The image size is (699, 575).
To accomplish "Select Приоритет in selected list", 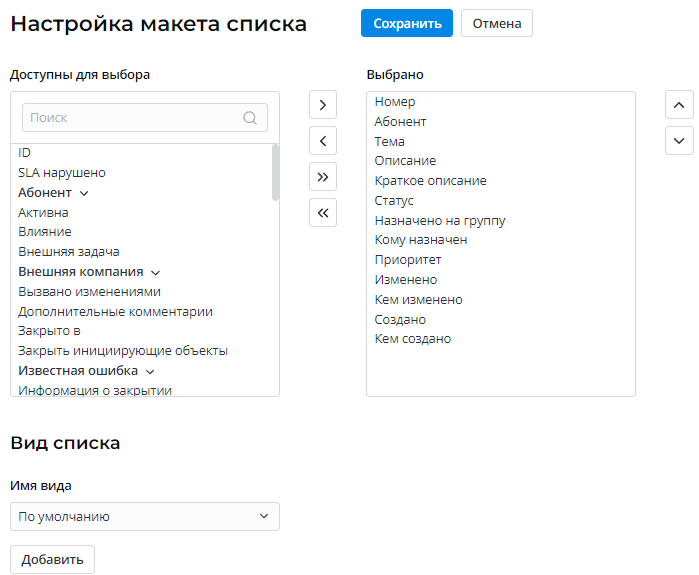I will click(401, 260).
